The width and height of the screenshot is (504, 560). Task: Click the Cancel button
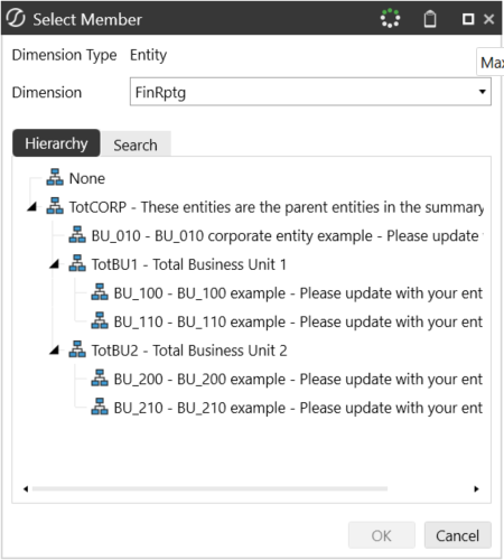458,536
